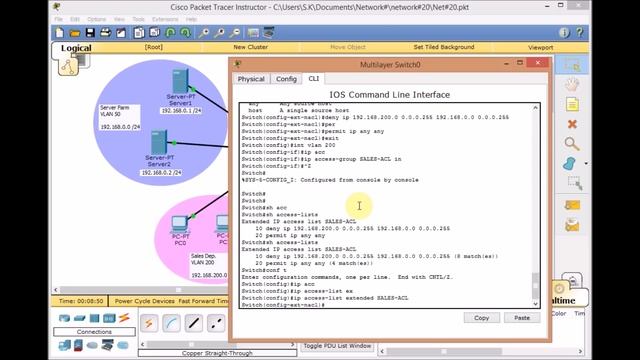Choose the Draw Polygon shape tool
The width and height of the screenshot is (640, 360).
(570, 164)
